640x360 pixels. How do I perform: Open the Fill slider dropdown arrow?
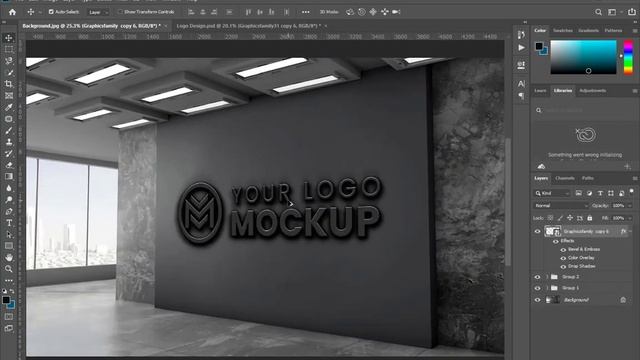coord(629,218)
